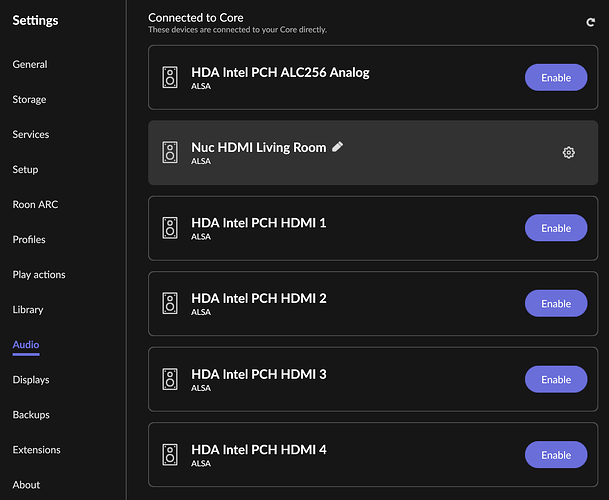This screenshot has height=500, width=609.
Task: Open the Extensions settings page
Action: click(37, 450)
